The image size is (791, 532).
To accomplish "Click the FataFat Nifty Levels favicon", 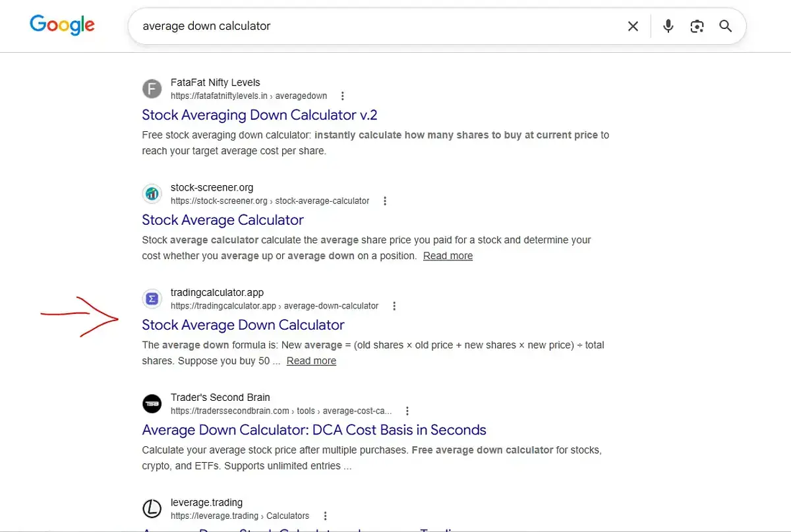I will point(152,88).
